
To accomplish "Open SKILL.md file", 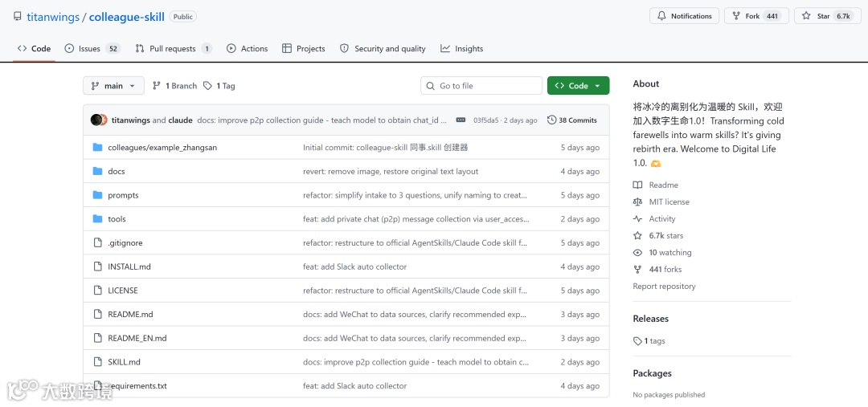I will pyautogui.click(x=124, y=362).
